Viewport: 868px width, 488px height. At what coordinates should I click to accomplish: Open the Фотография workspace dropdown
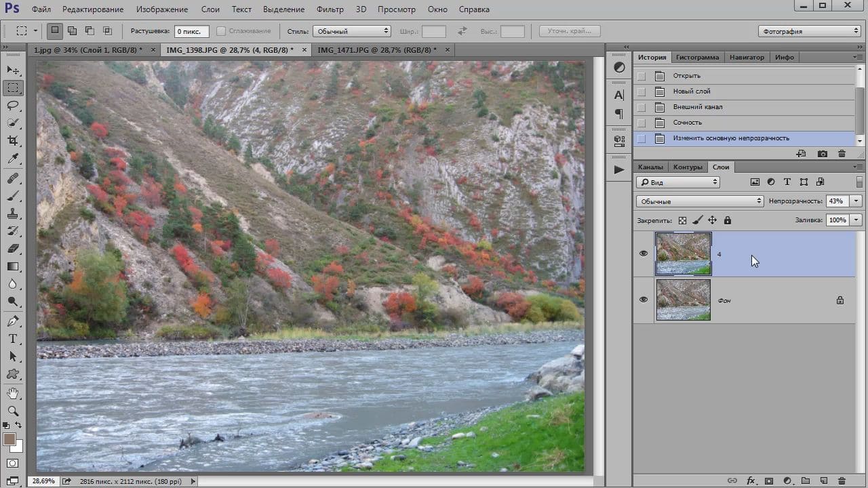point(809,31)
